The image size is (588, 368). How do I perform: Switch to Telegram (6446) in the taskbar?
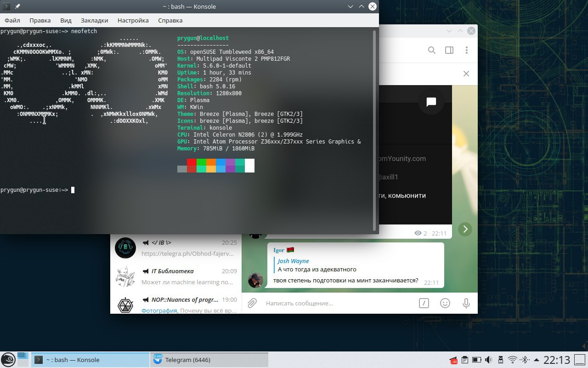pos(209,360)
